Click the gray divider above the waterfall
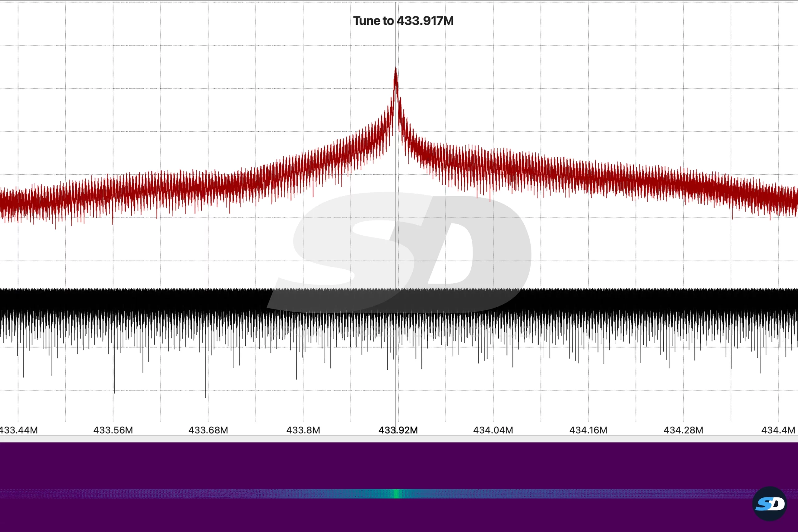This screenshot has height=532, width=798. (399, 439)
